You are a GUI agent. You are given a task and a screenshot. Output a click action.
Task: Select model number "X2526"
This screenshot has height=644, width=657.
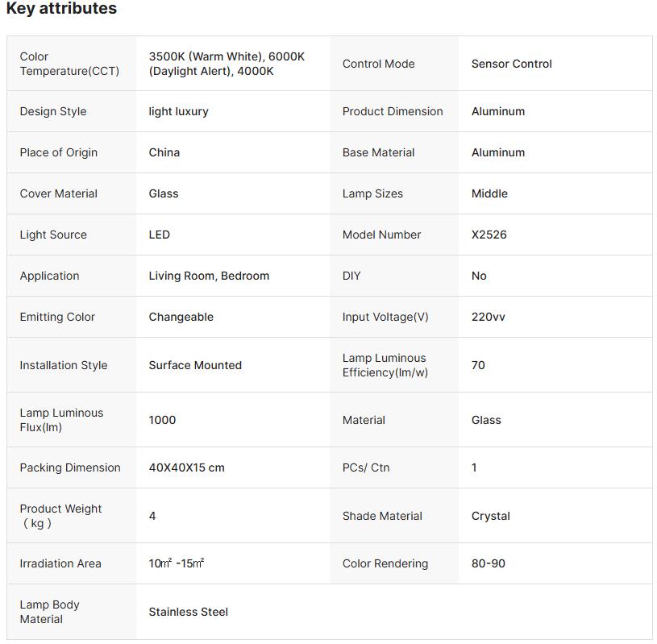click(489, 235)
